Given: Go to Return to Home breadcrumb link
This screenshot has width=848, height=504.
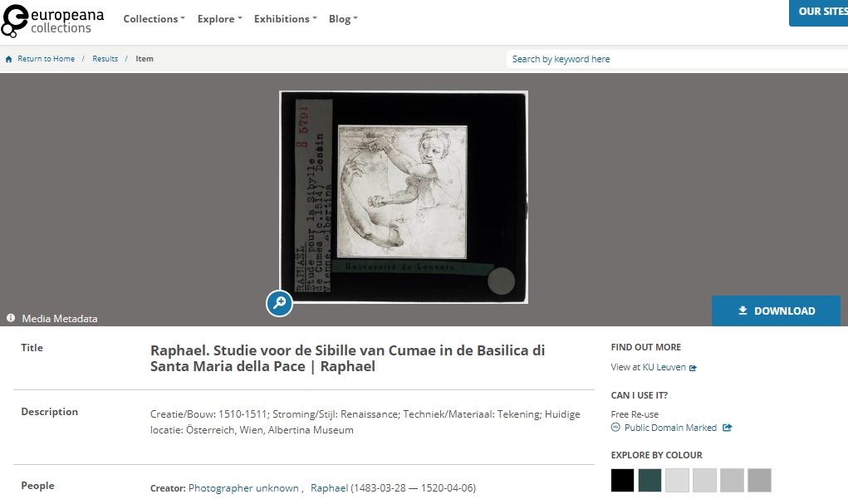Looking at the screenshot, I should (x=46, y=59).
